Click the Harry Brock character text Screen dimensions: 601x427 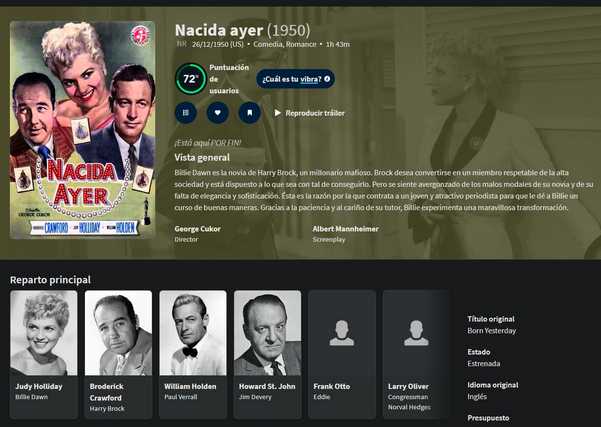(x=107, y=409)
